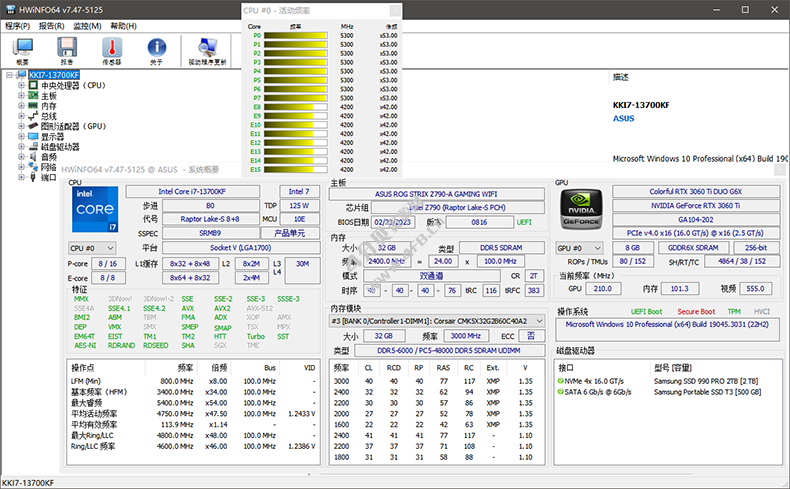This screenshot has height=489, width=790.
Task: Select the 主板 (Motherboard) tree node
Action: [x=48, y=96]
